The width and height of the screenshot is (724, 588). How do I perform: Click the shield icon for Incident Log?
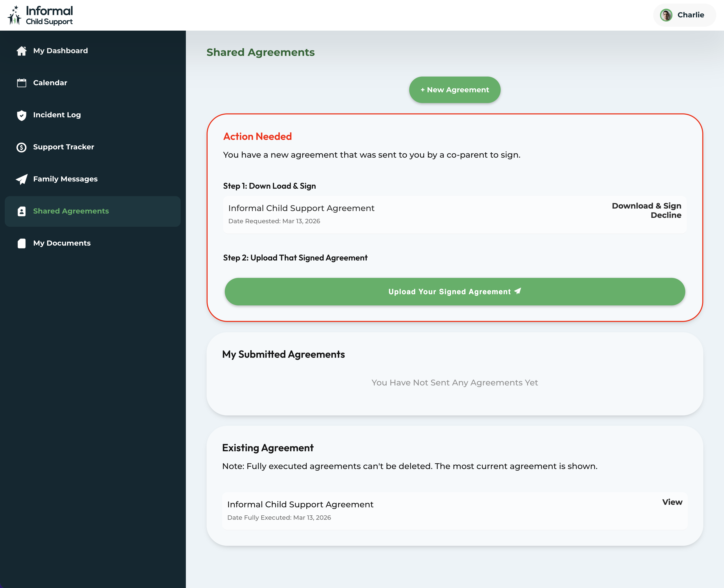click(21, 115)
